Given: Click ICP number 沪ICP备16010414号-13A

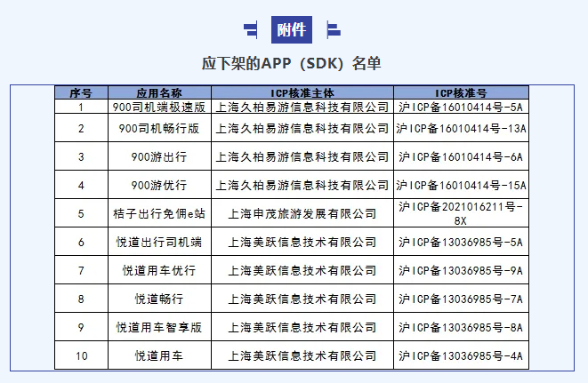Looking at the screenshot, I should 461,128.
